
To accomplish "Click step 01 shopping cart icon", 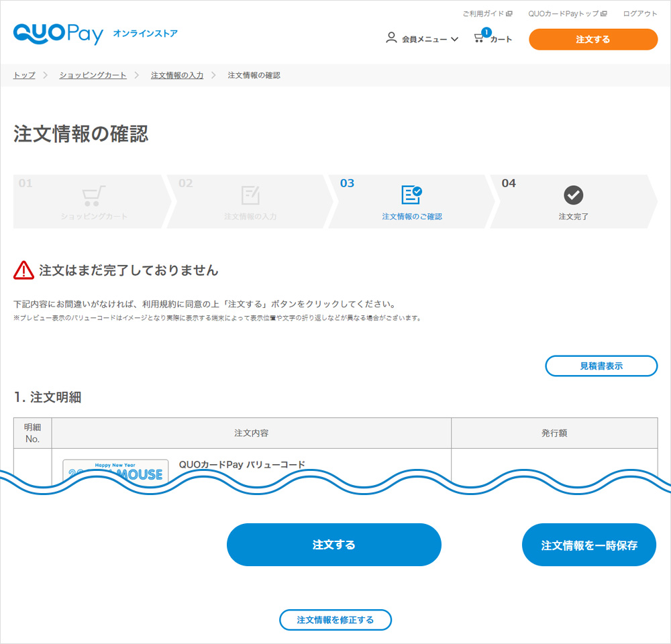I will [x=93, y=196].
